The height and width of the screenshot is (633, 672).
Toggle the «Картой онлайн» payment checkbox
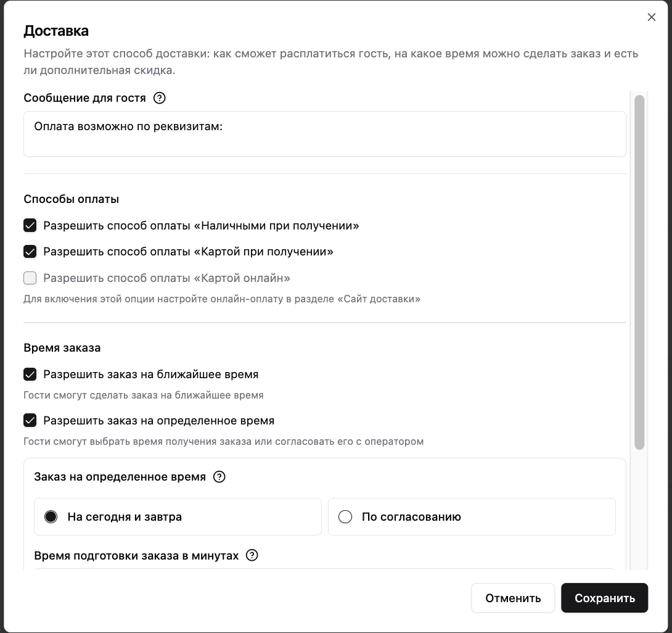pos(30,278)
